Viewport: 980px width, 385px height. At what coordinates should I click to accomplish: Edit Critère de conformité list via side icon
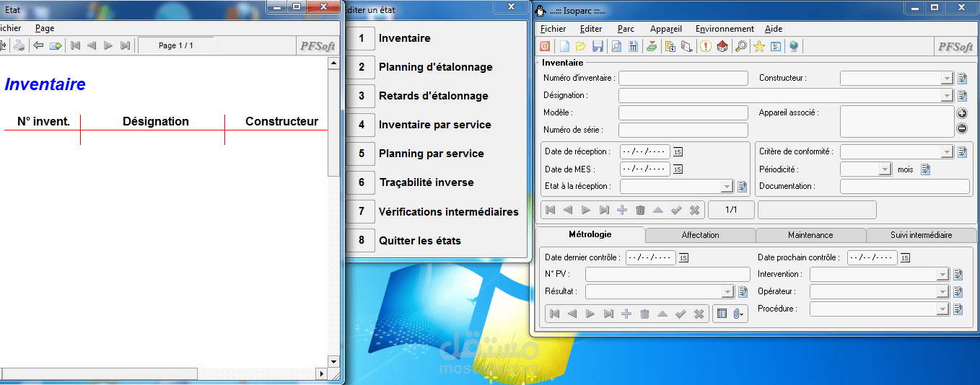click(x=962, y=152)
